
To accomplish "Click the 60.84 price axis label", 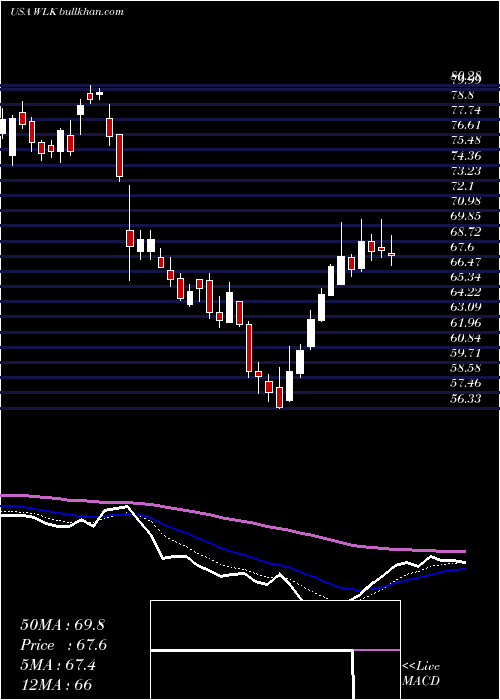I will click(466, 338).
